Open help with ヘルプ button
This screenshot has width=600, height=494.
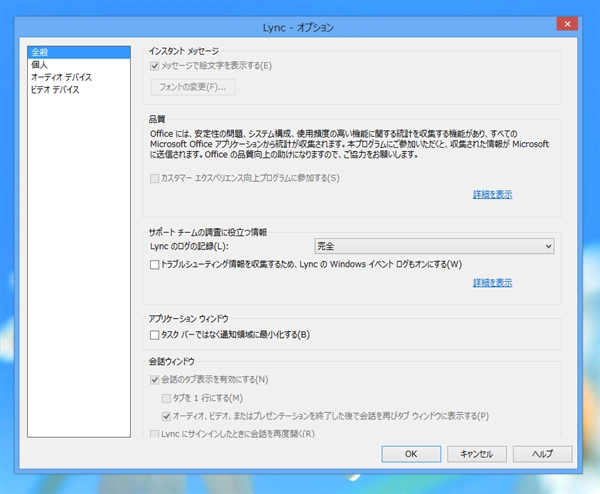click(543, 454)
